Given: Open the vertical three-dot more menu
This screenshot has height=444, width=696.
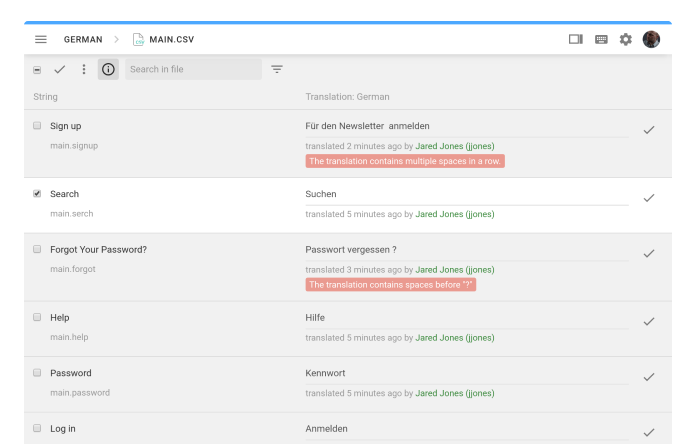Looking at the screenshot, I should click(x=84, y=69).
